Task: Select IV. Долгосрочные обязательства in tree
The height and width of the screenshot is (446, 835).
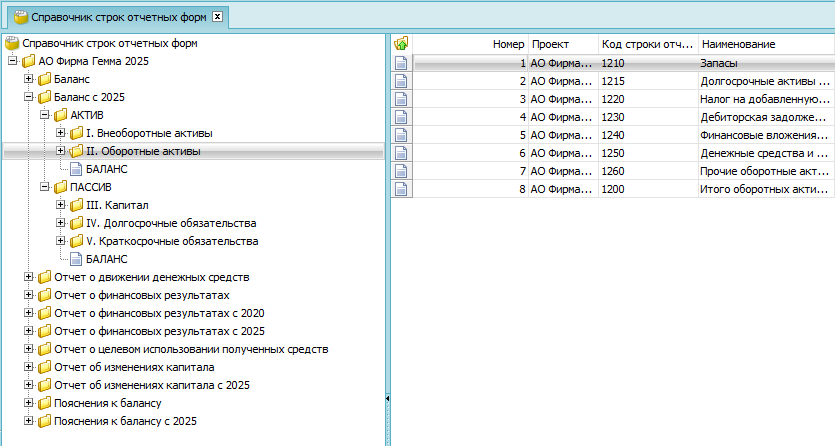Action: point(170,223)
